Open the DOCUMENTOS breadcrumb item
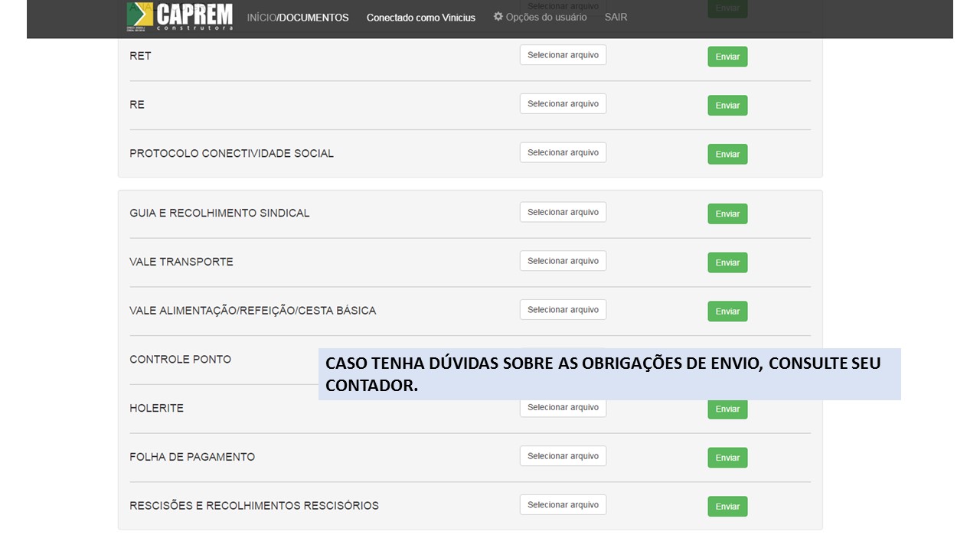 (x=314, y=18)
